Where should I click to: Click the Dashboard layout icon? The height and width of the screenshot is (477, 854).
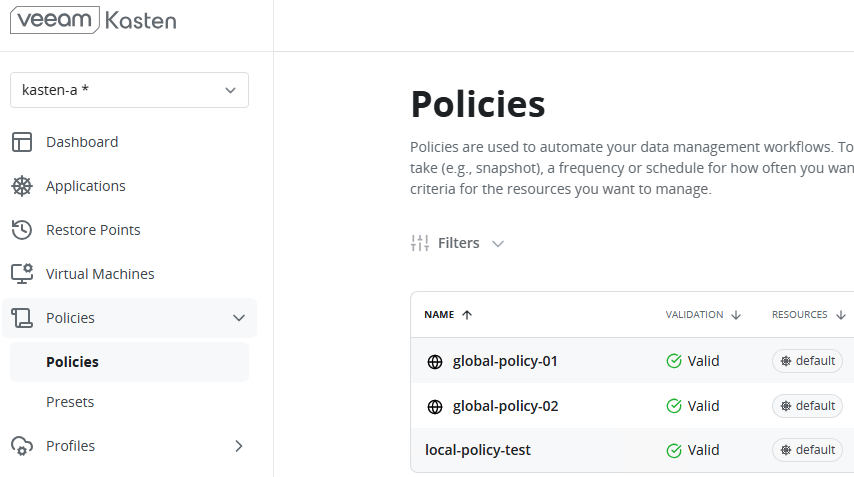(22, 142)
